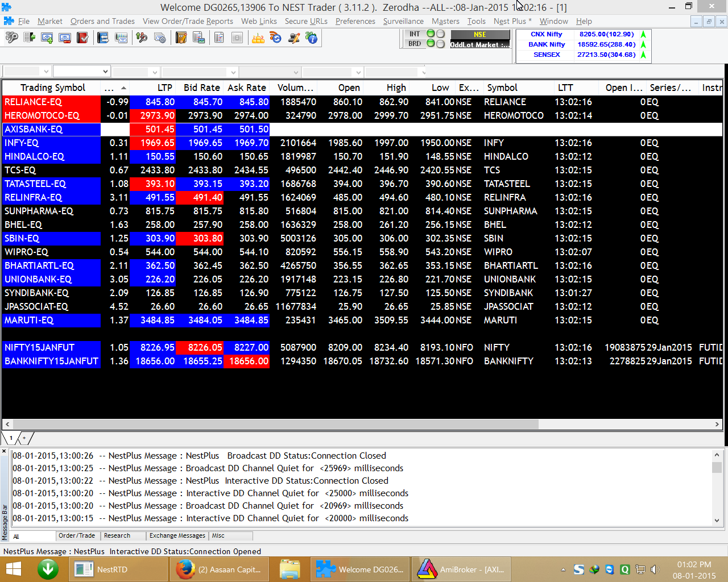Image resolution: width=728 pixels, height=582 pixels.
Task: Switch to Firefox Aasaan Capital taskbar window
Action: tap(219, 569)
